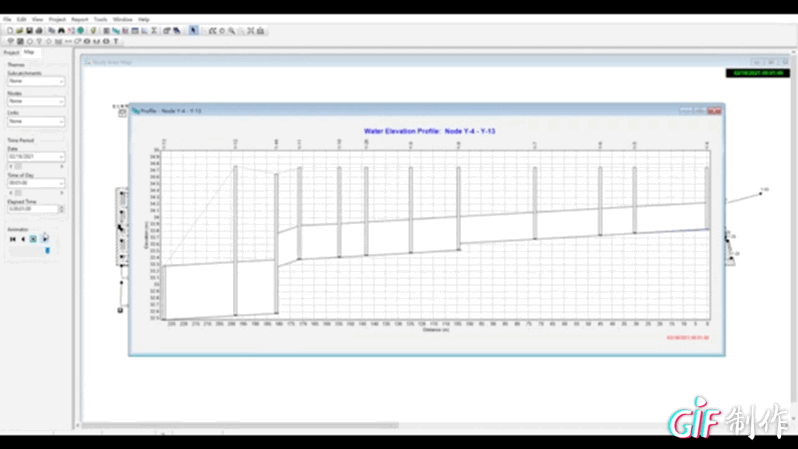This screenshot has height=449, width=798.
Task: Activate the pan map tool
Action: [x=222, y=31]
